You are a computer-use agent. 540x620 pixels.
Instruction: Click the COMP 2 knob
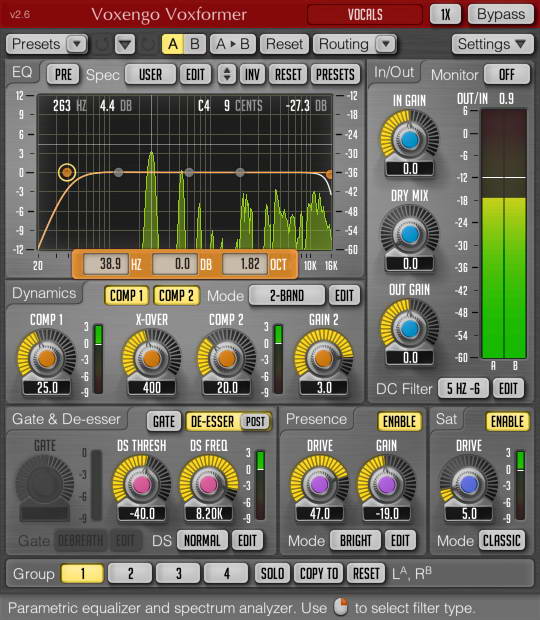227,358
